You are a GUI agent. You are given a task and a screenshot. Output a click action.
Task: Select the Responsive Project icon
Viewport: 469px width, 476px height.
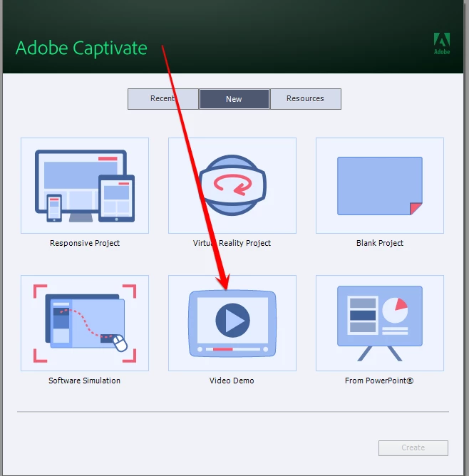pyautogui.click(x=85, y=185)
